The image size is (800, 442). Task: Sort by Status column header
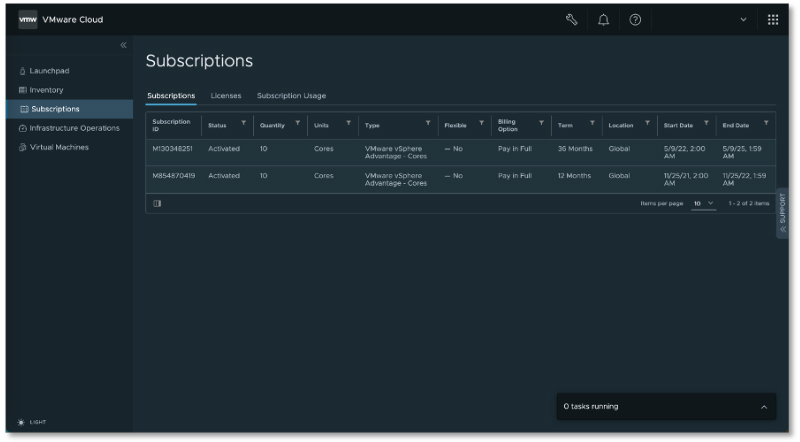click(217, 126)
